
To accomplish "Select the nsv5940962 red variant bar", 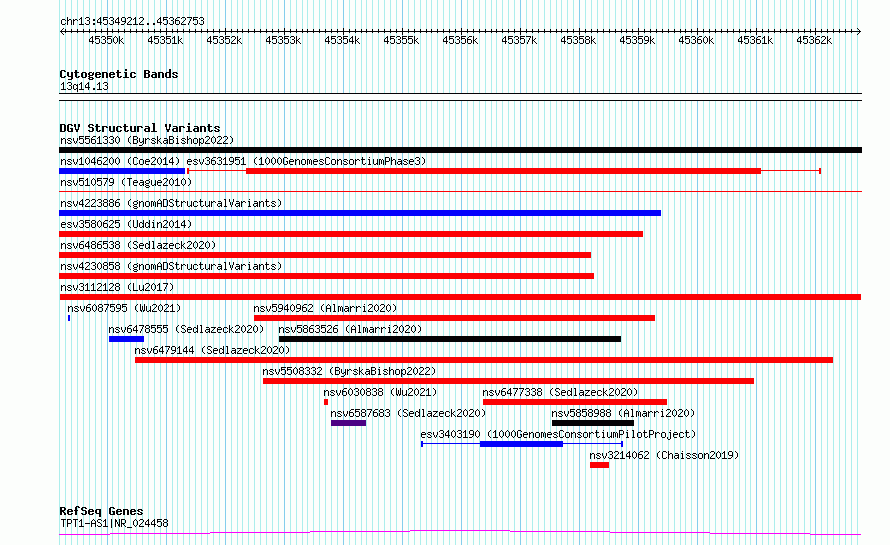I will coord(454,318).
